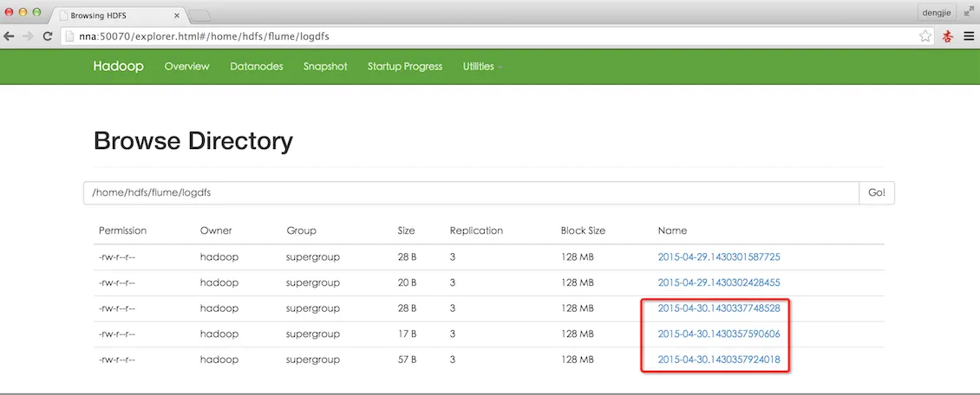Click the browser forward arrow
980x395 pixels.
[28, 36]
